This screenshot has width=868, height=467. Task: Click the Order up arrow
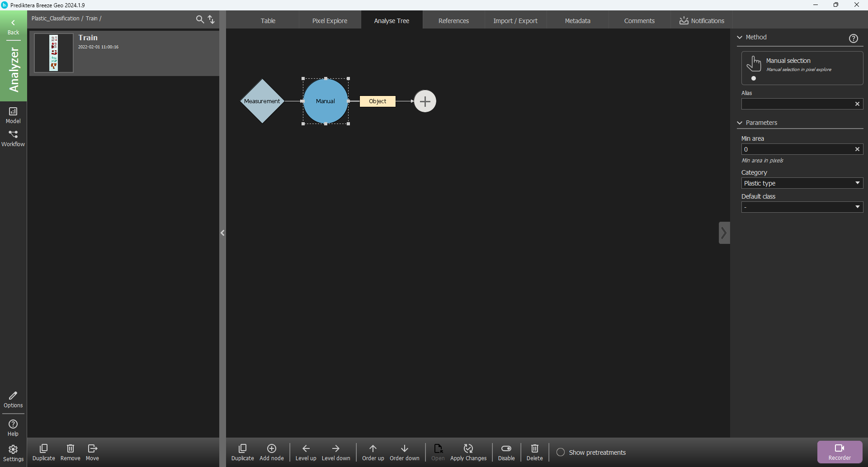tap(373, 452)
